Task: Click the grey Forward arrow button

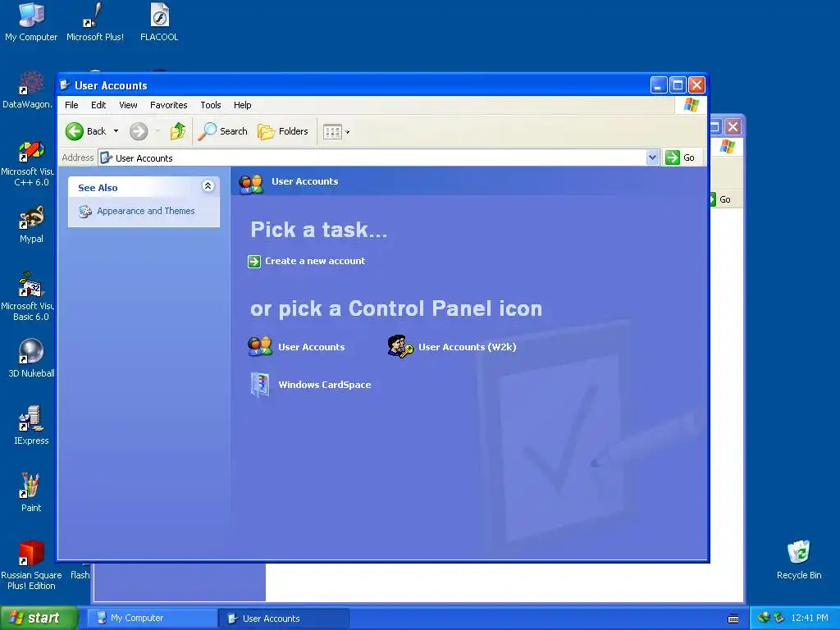Action: (x=139, y=131)
